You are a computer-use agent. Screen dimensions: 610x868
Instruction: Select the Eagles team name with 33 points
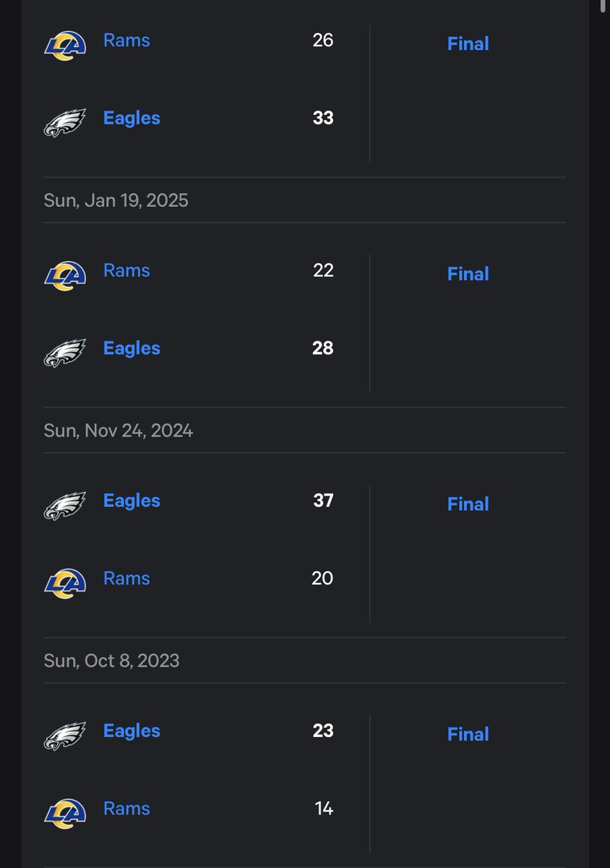pos(132,118)
